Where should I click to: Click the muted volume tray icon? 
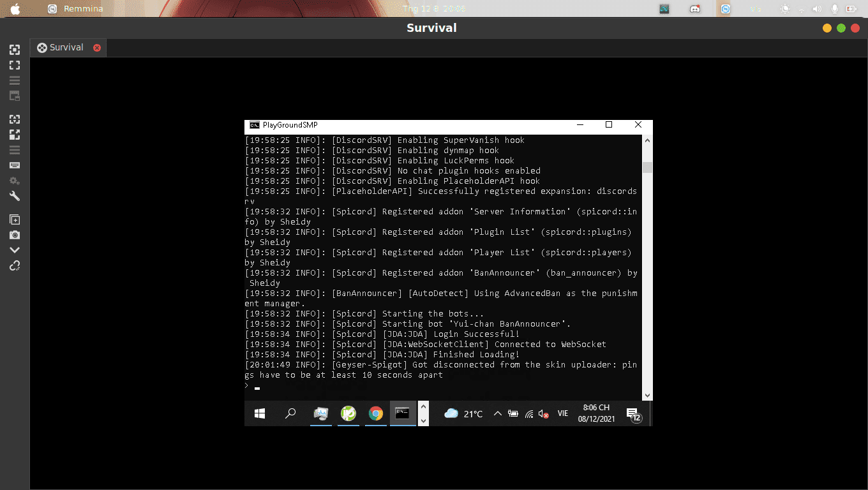(x=544, y=413)
